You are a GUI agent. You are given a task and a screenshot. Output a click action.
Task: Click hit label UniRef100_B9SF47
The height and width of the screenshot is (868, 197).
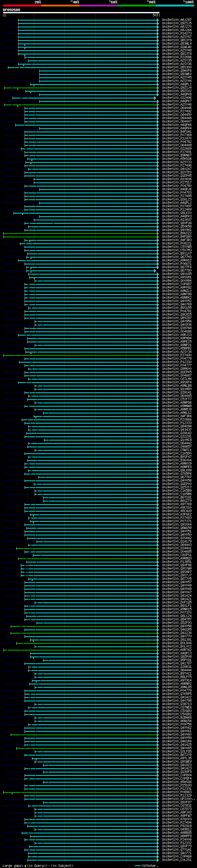click(x=177, y=457)
